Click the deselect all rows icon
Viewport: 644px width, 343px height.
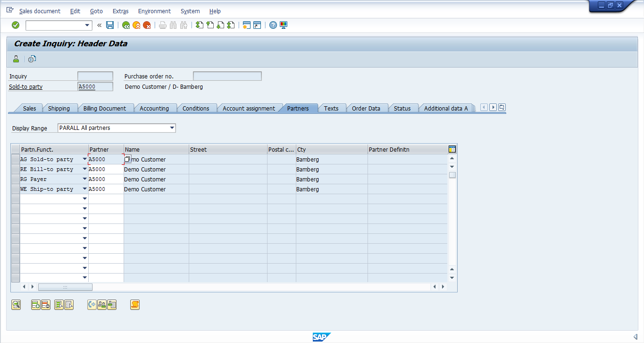tap(69, 305)
